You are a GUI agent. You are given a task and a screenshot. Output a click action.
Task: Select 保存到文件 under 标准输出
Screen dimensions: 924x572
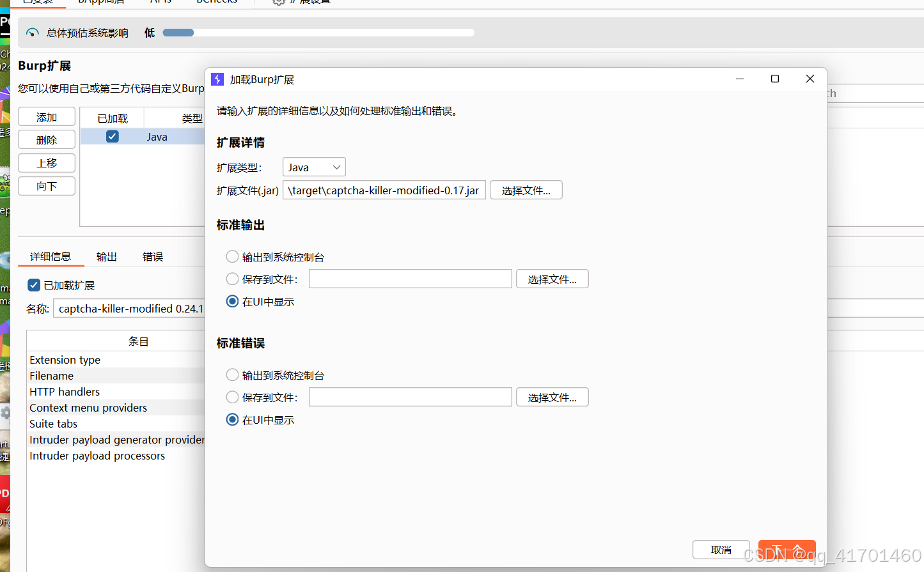click(x=233, y=279)
